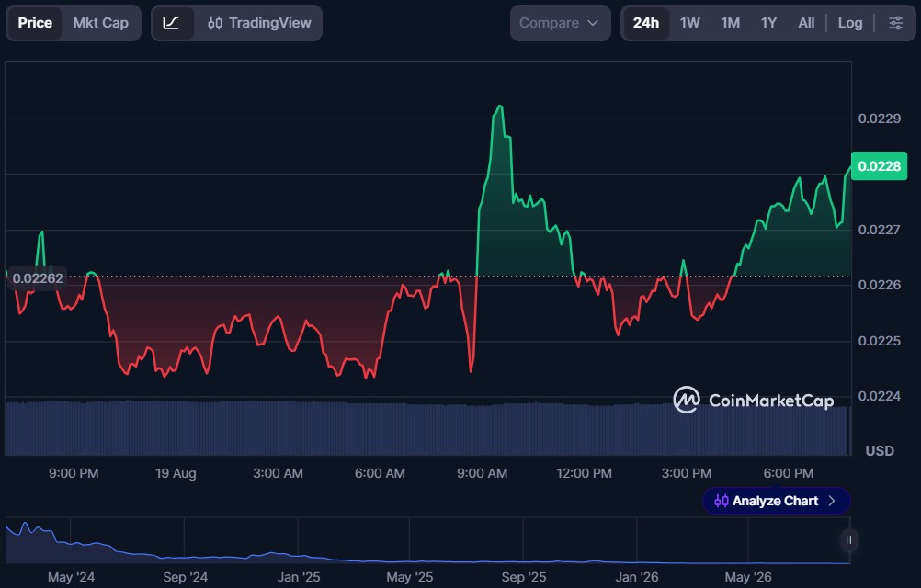
Task: Select the 1Y time range
Action: [x=768, y=23]
